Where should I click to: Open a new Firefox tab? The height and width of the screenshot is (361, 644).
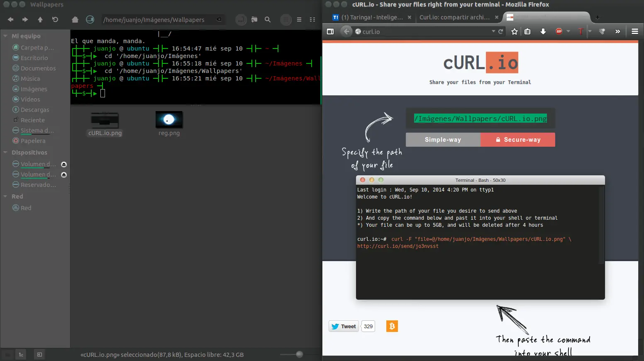pos(598,17)
